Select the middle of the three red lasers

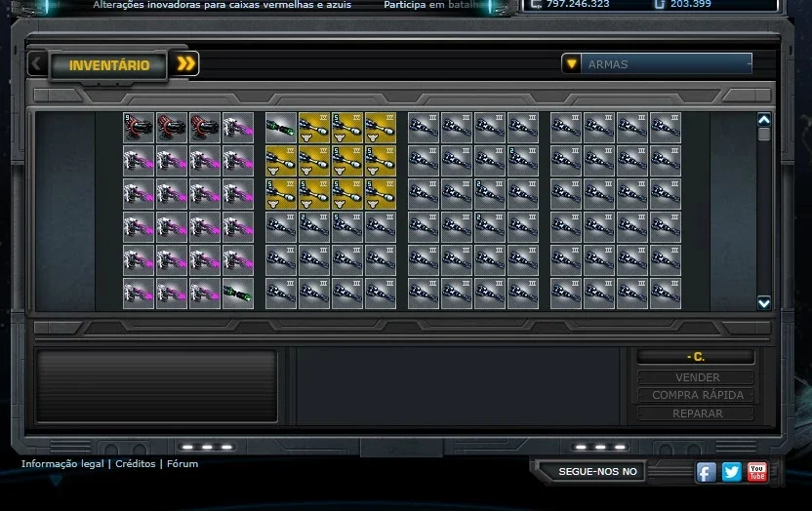pyautogui.click(x=172, y=128)
